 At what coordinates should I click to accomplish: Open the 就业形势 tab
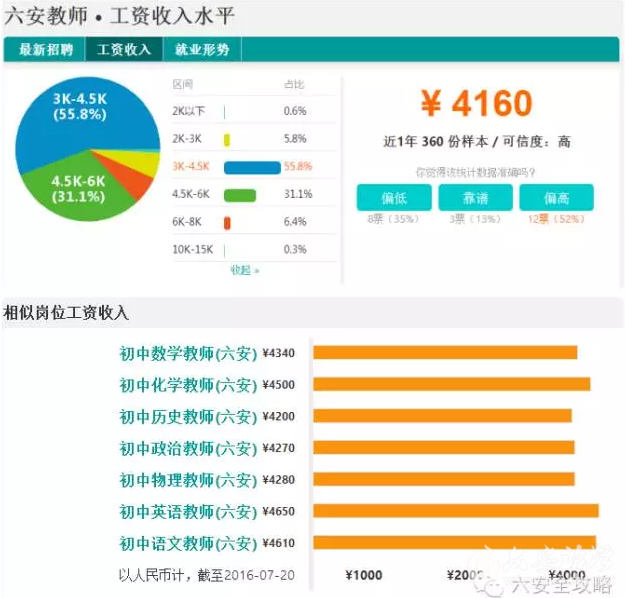[202, 50]
